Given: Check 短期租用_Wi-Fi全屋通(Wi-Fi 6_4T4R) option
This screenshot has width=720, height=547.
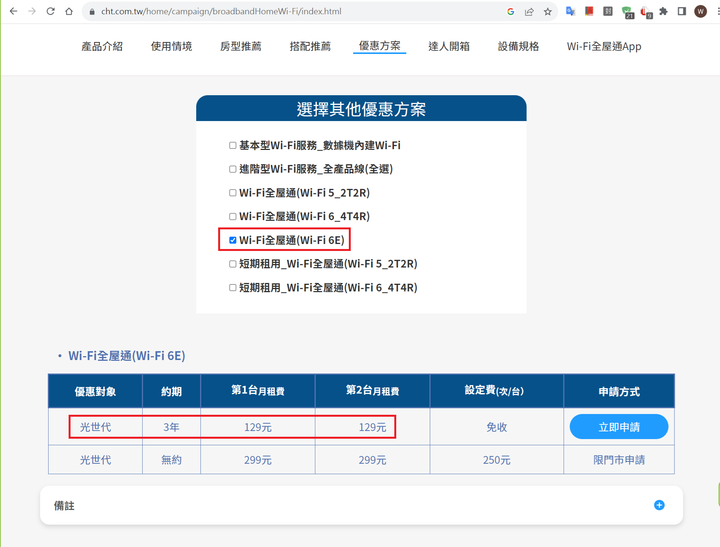Looking at the screenshot, I should coord(233,288).
